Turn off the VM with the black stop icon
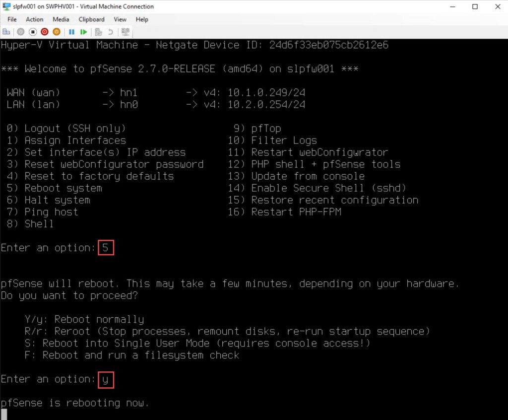This screenshot has width=508, height=420. click(x=33, y=32)
